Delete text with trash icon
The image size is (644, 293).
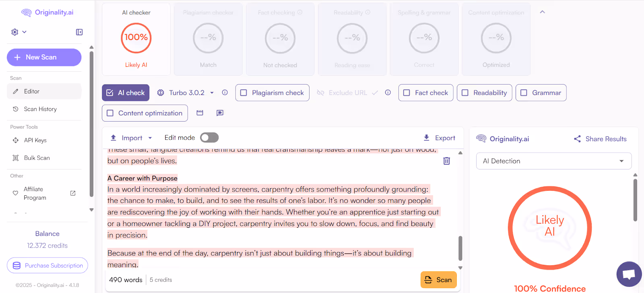pos(447,161)
